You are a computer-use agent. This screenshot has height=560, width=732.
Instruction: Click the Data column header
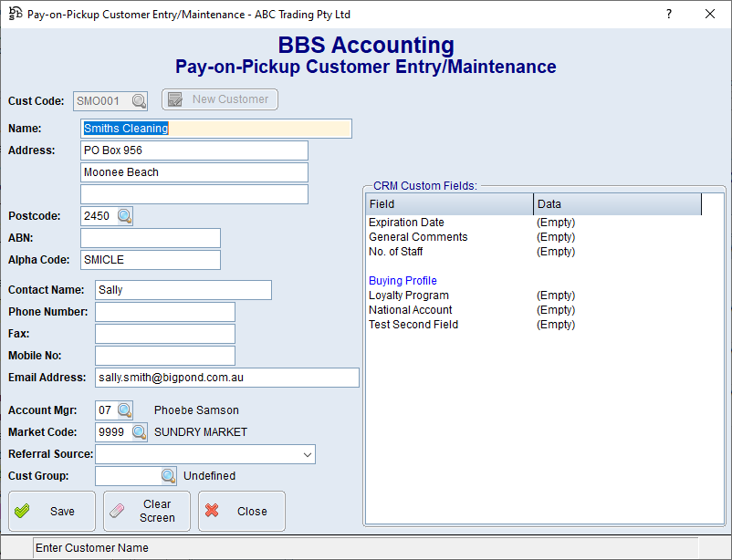[x=617, y=204]
